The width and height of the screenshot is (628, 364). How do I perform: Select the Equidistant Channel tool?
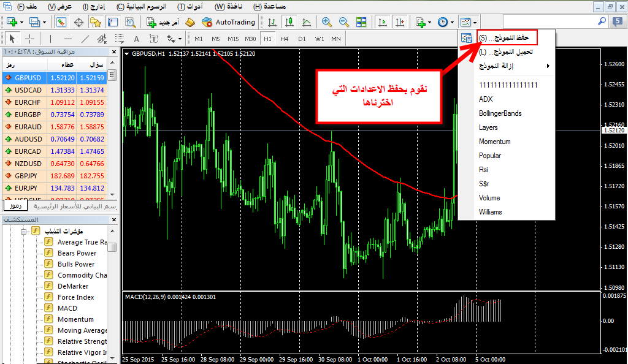pyautogui.click(x=102, y=39)
